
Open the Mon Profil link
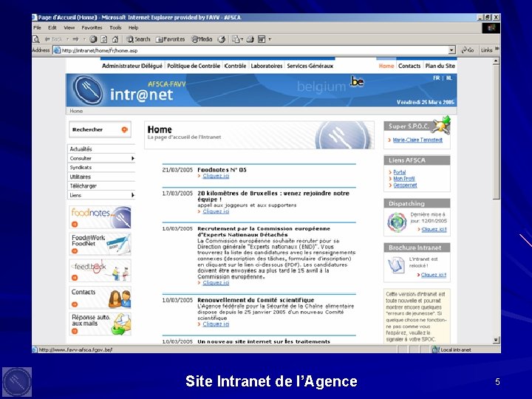(403, 179)
